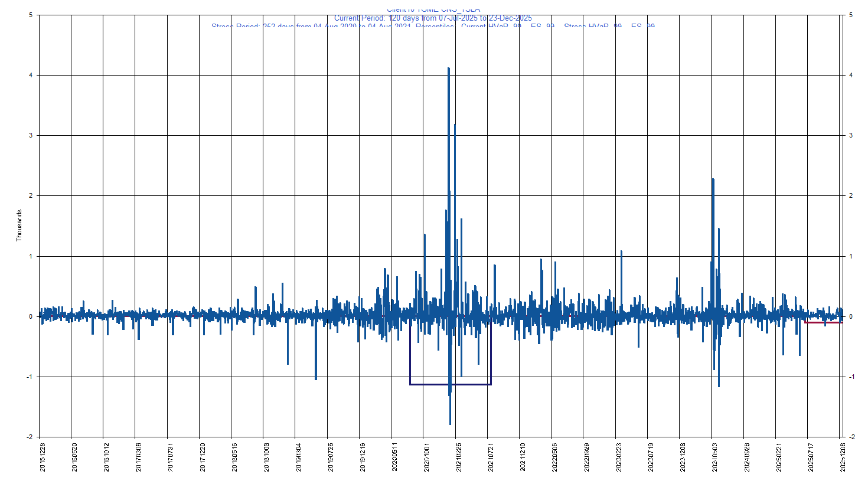The width and height of the screenshot is (868, 484).
Task: Click the left y-axis label 0
Action: [31, 316]
